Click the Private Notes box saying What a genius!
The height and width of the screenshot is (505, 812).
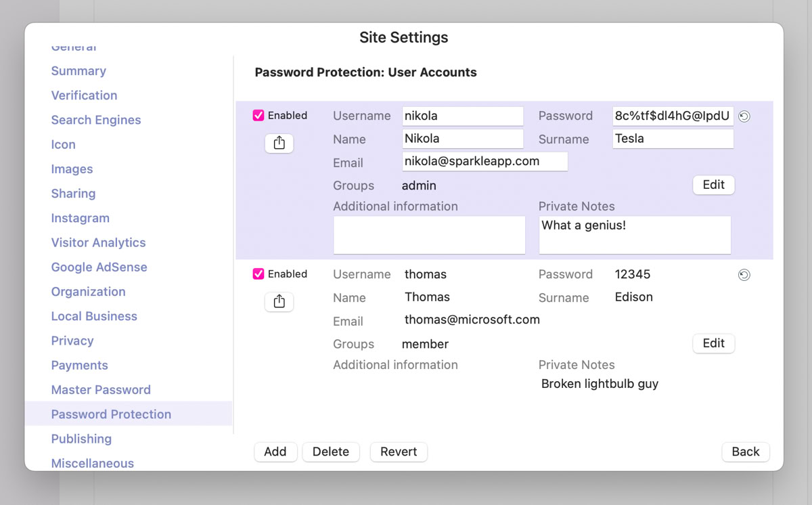(635, 235)
